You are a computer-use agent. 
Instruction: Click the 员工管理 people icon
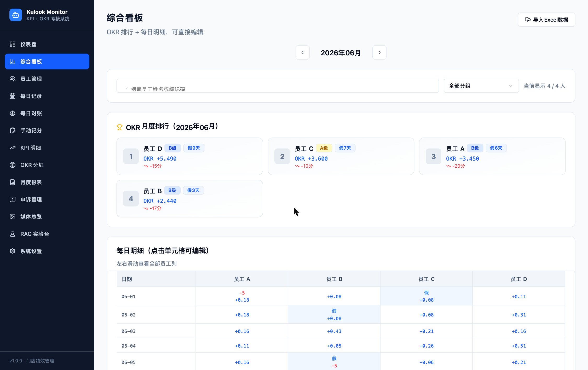coord(13,79)
